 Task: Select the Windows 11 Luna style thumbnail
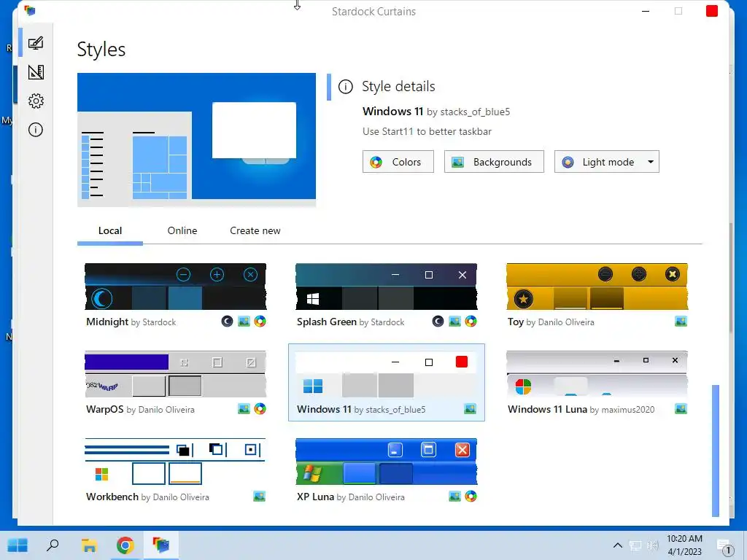tap(597, 374)
